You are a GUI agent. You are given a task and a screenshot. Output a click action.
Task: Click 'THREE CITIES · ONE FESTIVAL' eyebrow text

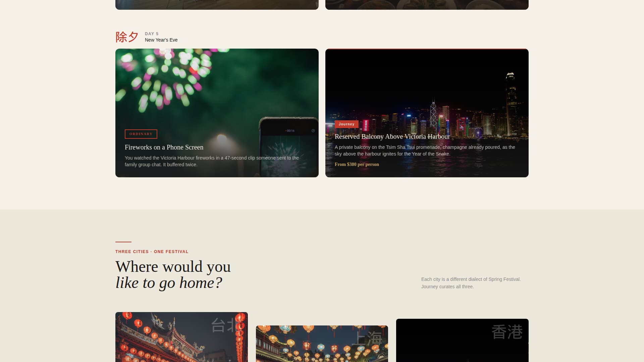(152, 252)
